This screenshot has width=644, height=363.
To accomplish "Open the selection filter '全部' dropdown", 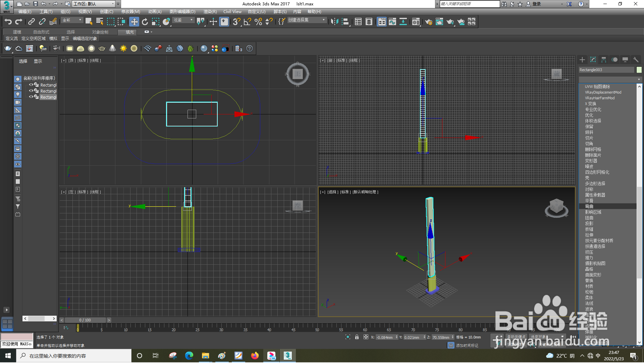I will coord(72,20).
